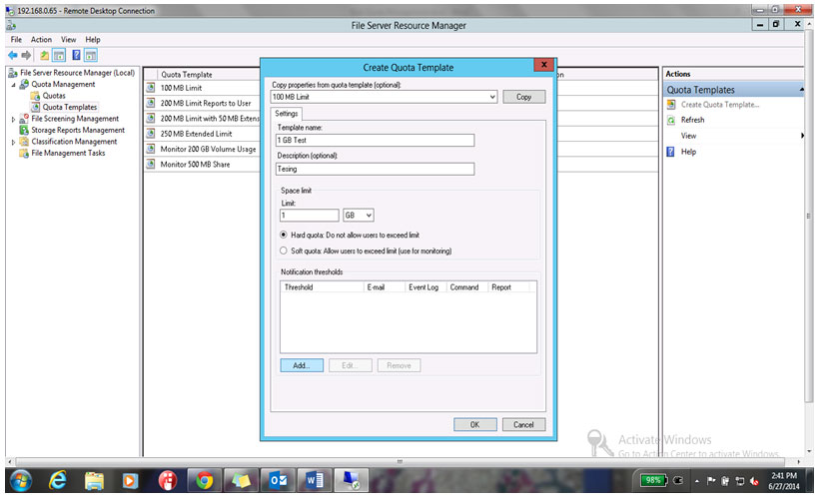
Task: Click the Template name input field
Action: coord(375,140)
